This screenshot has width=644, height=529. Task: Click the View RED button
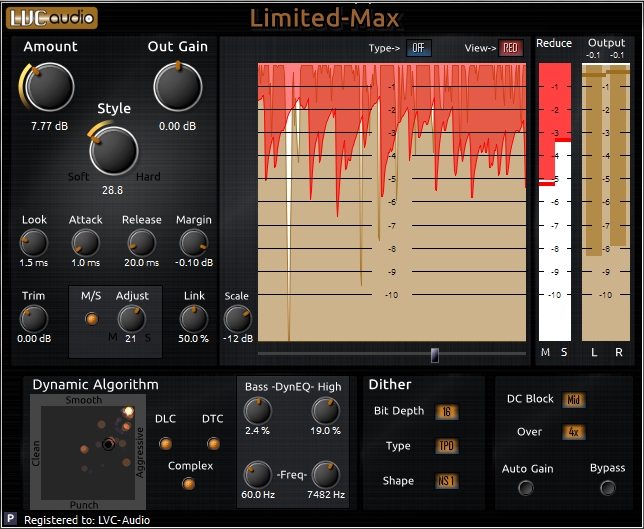510,48
